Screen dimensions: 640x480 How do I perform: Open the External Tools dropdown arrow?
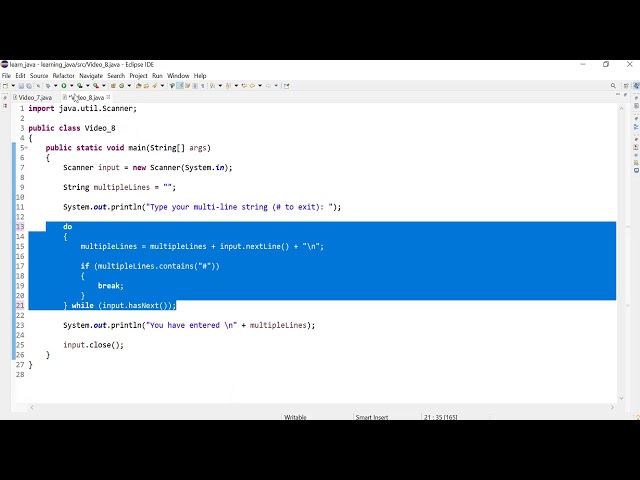point(104,86)
